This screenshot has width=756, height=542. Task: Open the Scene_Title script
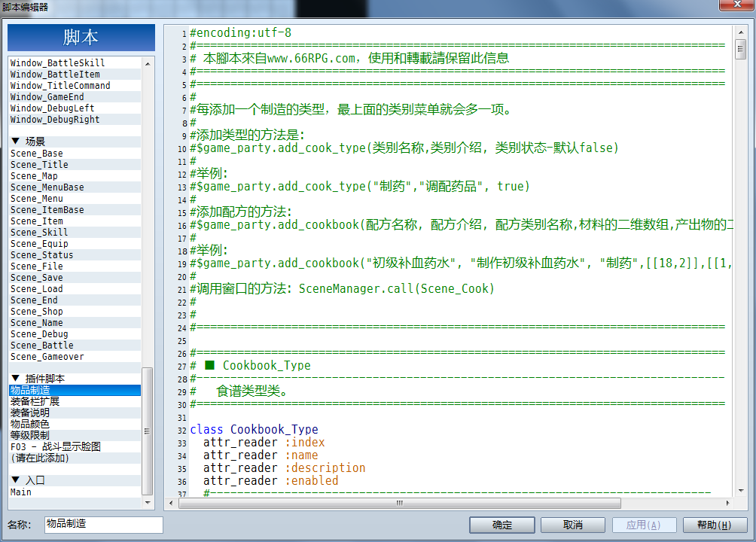point(75,164)
